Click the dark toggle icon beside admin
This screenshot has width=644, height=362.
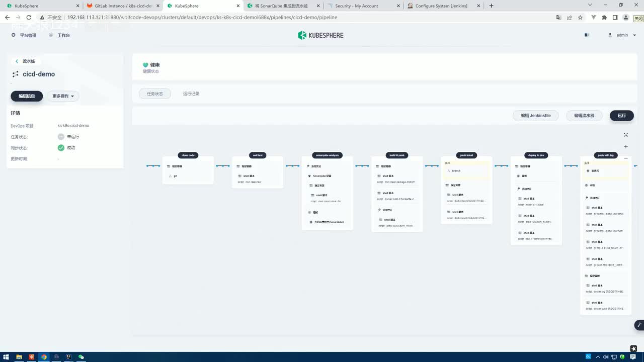pyautogui.click(x=587, y=35)
